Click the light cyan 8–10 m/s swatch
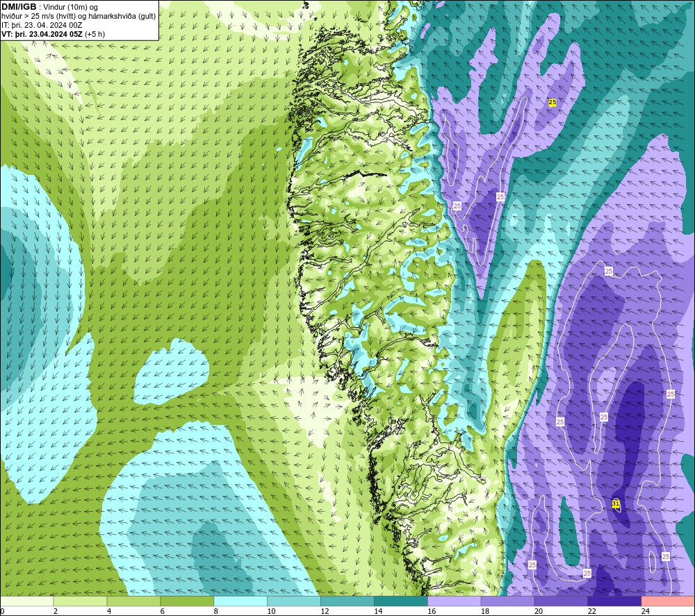The width and height of the screenshot is (695, 616). [x=240, y=601]
